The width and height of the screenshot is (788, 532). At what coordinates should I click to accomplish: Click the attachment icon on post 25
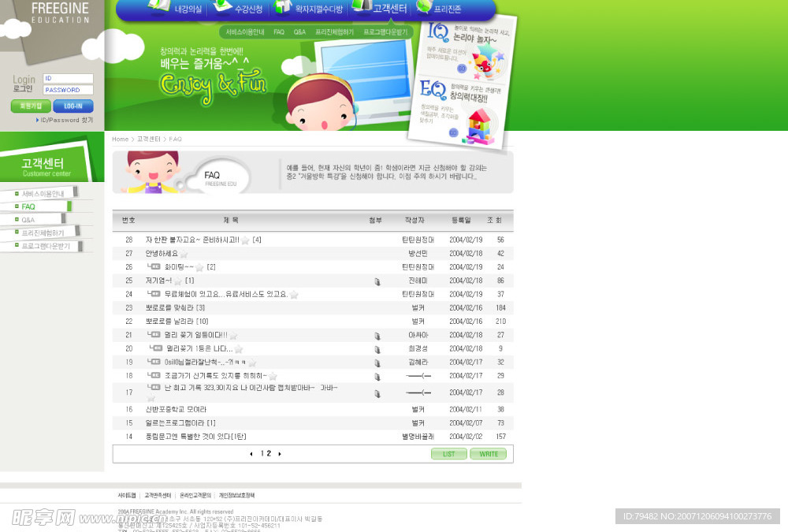tap(377, 281)
